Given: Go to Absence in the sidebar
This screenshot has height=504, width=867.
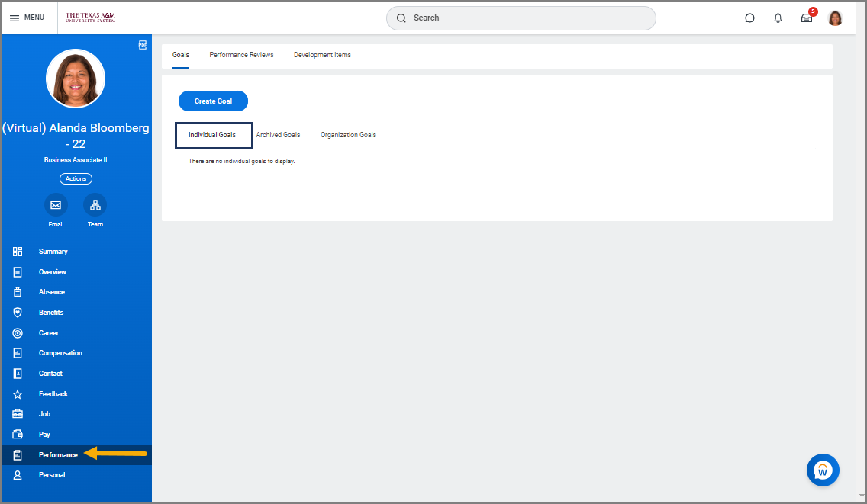Looking at the screenshot, I should pyautogui.click(x=52, y=292).
